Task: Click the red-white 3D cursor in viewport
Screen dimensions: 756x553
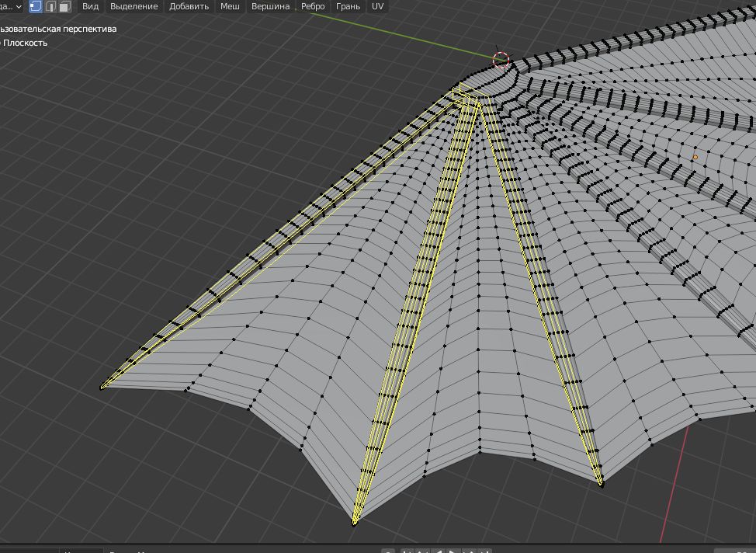Action: point(501,60)
